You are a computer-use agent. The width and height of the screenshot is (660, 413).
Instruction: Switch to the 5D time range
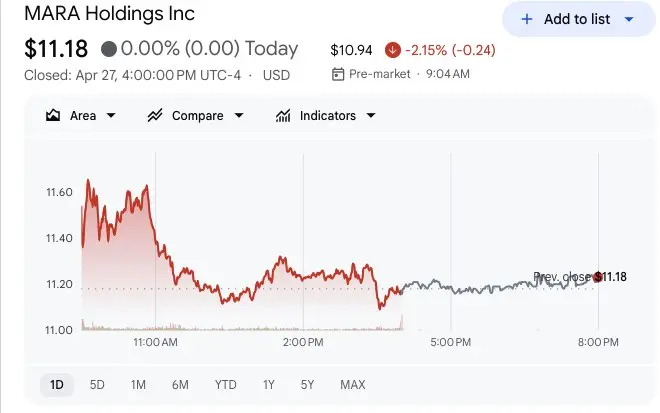97,385
